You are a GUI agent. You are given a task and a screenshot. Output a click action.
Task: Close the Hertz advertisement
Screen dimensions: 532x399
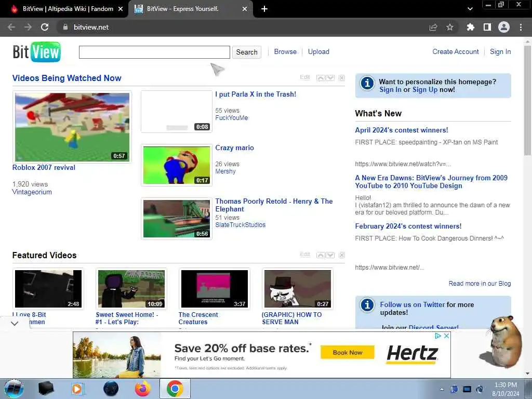point(446,336)
